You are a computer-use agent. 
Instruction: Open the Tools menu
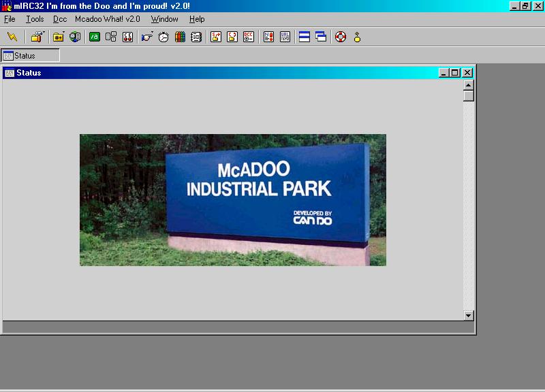tap(35, 19)
